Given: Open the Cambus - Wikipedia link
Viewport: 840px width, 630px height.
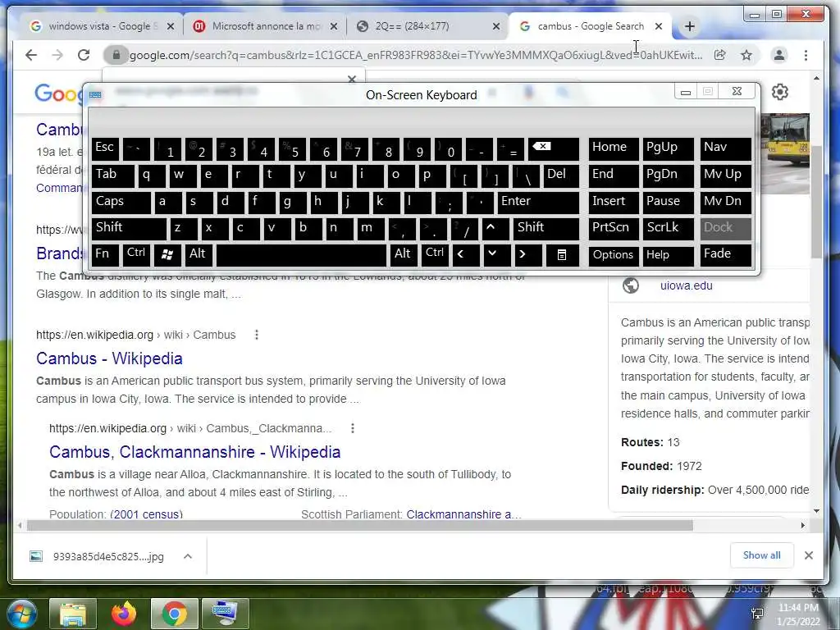Looking at the screenshot, I should coord(109,358).
